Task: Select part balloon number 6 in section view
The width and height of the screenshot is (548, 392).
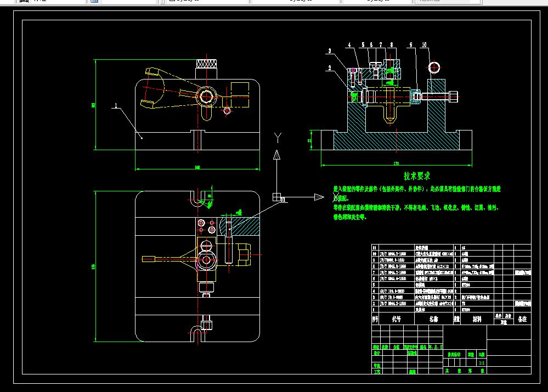Action: [371, 45]
